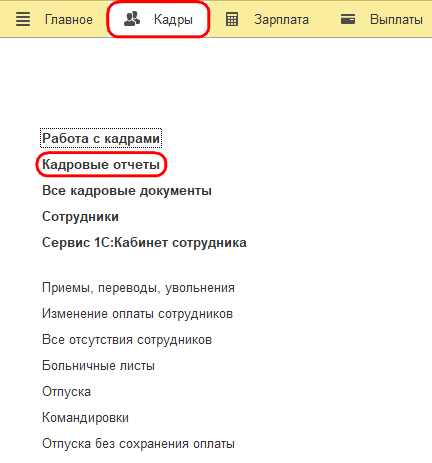
Task: Switch to the Кадры section label
Action: pos(173,20)
